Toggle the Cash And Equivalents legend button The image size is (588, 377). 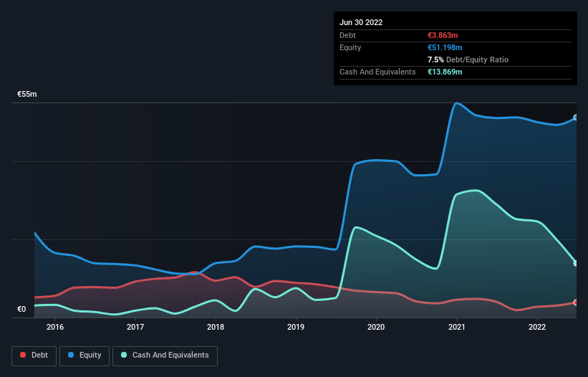tap(165, 355)
